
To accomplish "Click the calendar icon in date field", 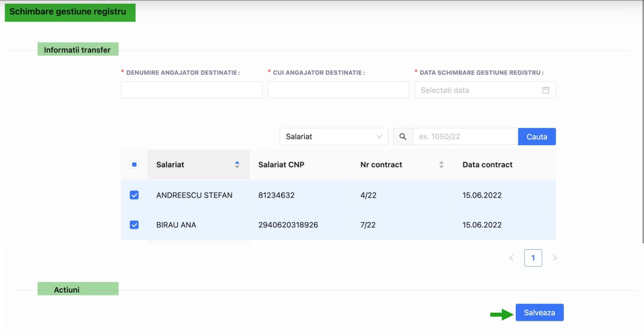I will 545,90.
